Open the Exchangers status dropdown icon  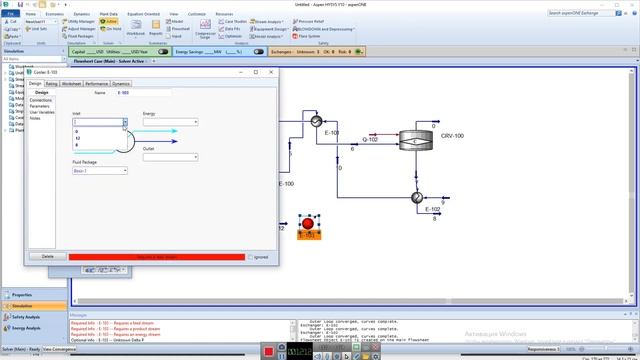tap(359, 52)
